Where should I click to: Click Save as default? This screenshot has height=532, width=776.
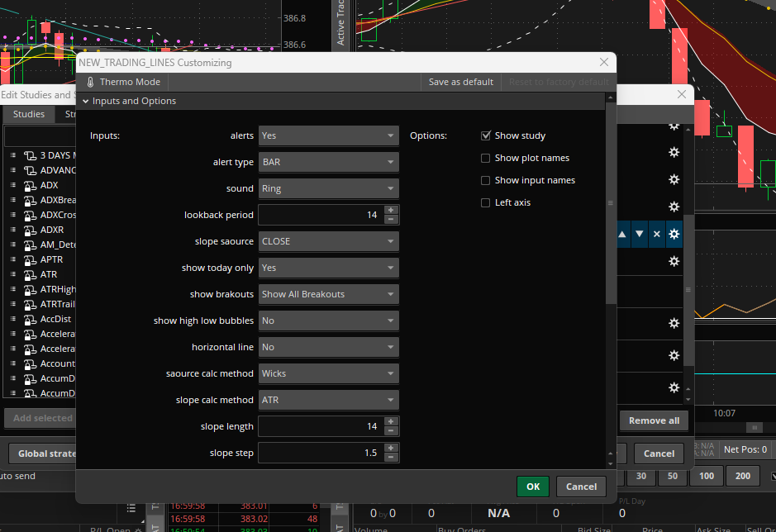[x=460, y=83]
